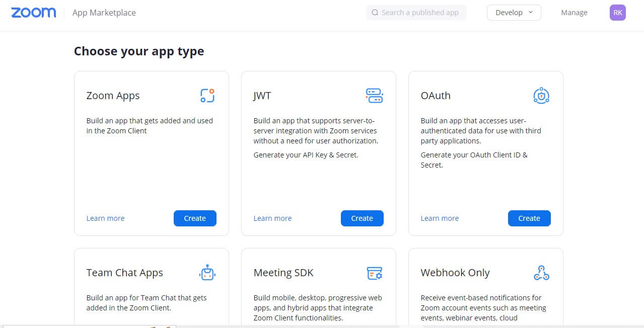Click the Team Chat Apps title

124,273
